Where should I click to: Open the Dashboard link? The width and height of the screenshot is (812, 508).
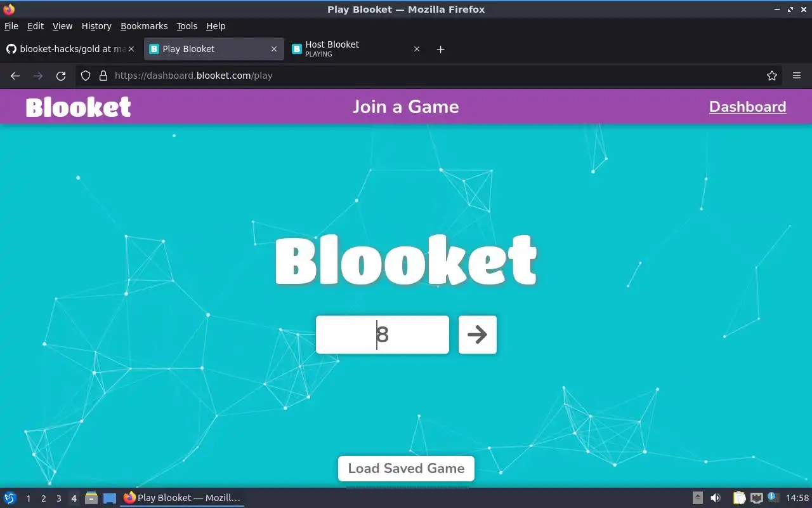click(747, 107)
